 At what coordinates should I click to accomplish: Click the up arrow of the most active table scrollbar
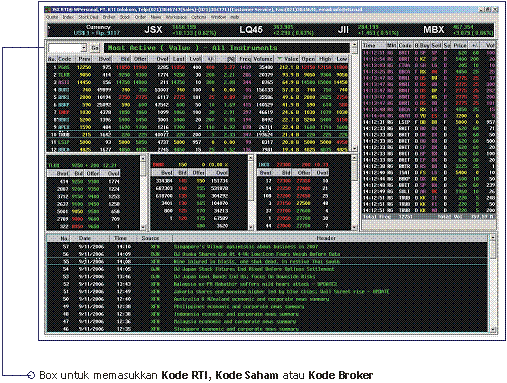(354, 45)
